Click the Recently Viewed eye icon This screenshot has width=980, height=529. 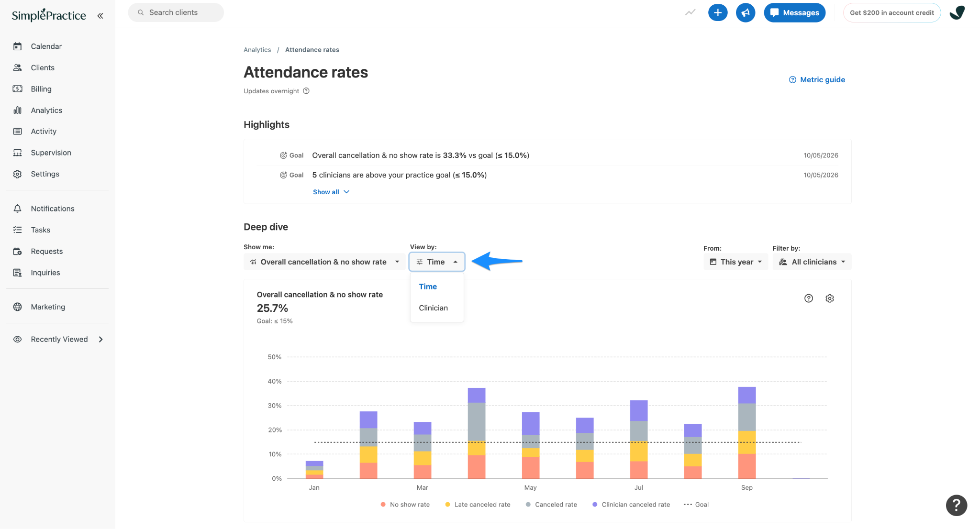click(18, 340)
